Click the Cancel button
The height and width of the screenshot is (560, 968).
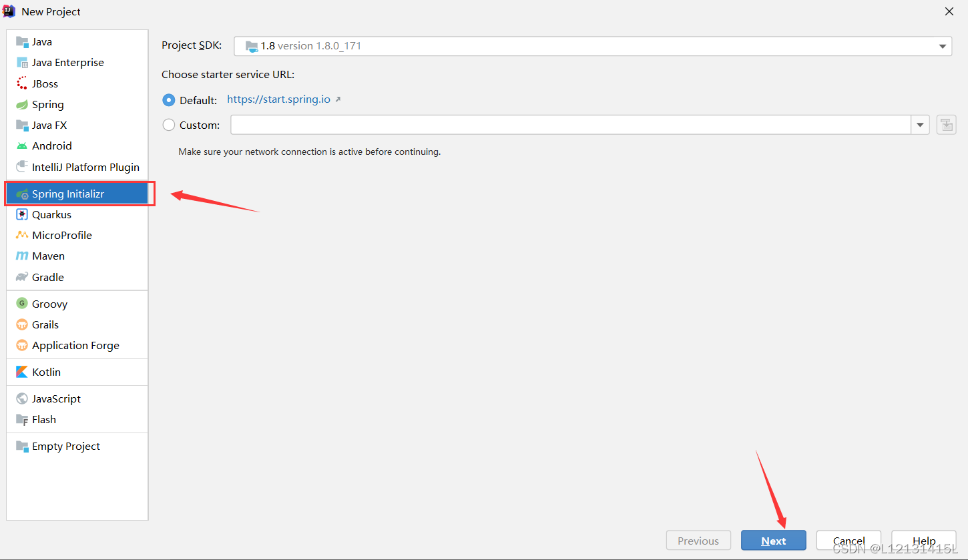(x=849, y=541)
